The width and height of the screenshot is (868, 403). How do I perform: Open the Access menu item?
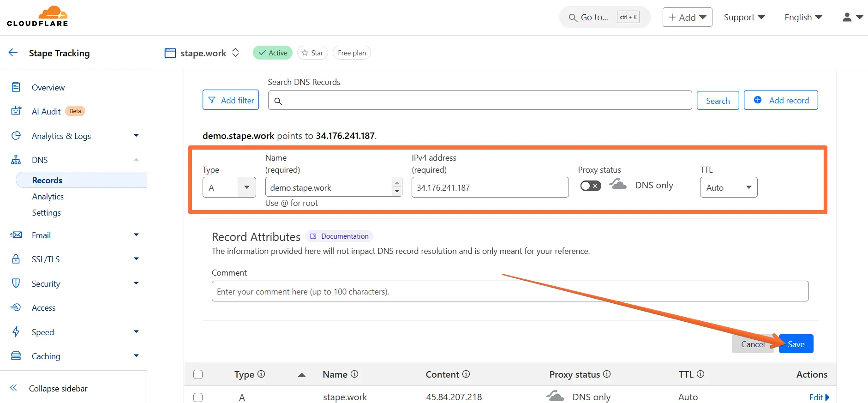[x=43, y=307]
